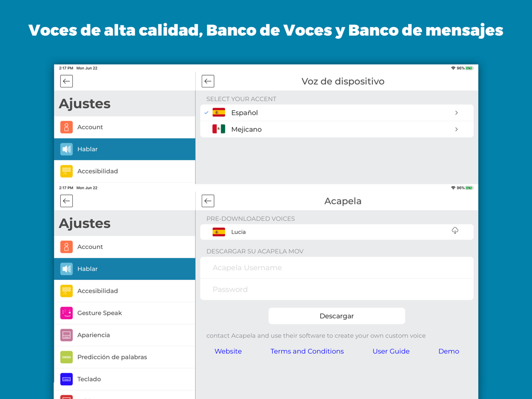Click DESCARGAR SU ACAPELA MOV header

pos(255,252)
